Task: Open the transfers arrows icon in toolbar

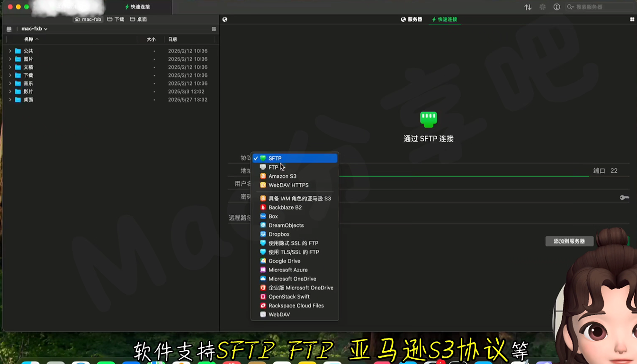Action: click(528, 7)
